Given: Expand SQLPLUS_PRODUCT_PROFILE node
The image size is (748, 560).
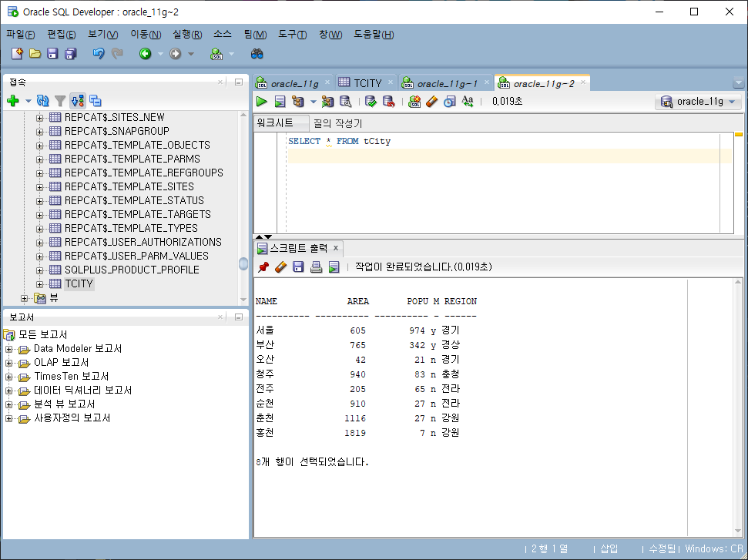Looking at the screenshot, I should click(x=39, y=270).
